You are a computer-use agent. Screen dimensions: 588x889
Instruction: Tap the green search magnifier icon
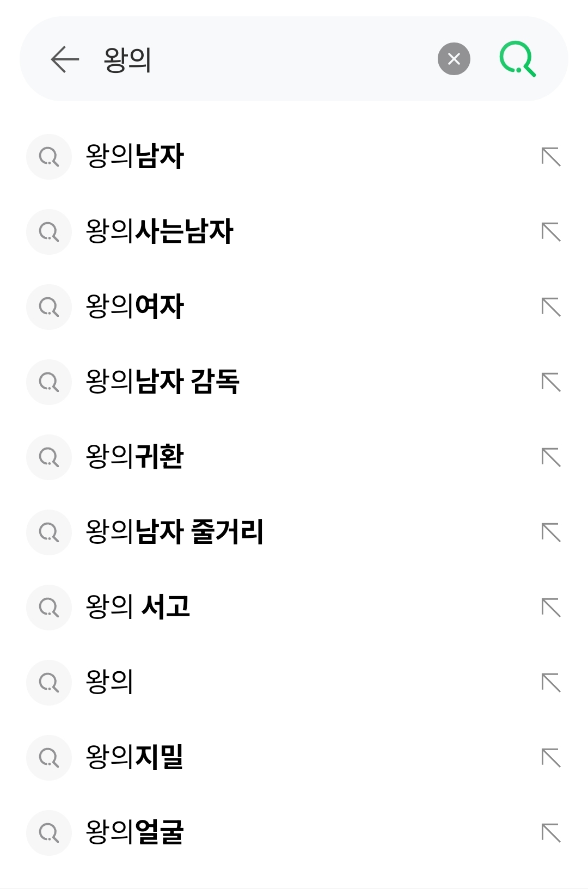coord(517,59)
